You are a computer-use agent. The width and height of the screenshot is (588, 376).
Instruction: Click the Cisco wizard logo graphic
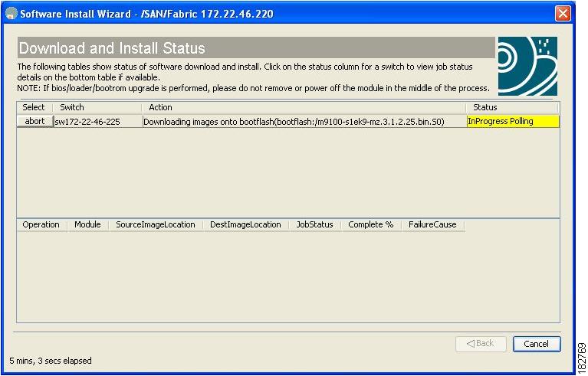pyautogui.click(x=527, y=66)
